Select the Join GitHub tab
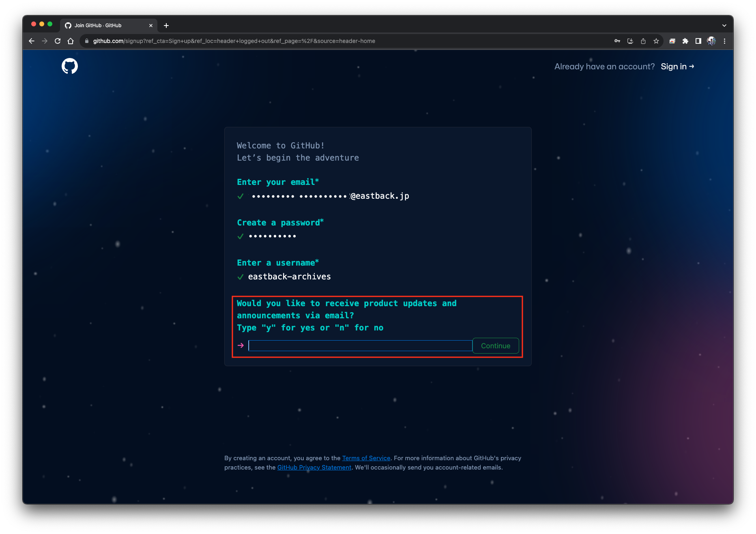Screen dimensions: 756x534 click(108, 26)
